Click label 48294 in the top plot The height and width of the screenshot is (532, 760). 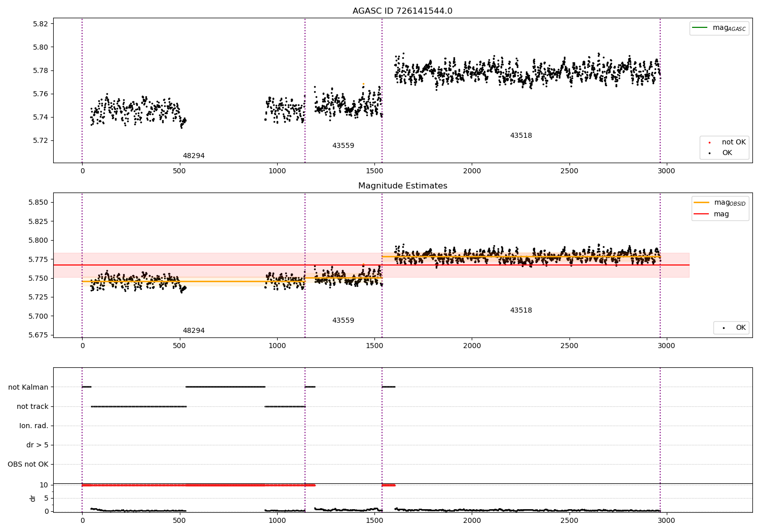coord(194,156)
